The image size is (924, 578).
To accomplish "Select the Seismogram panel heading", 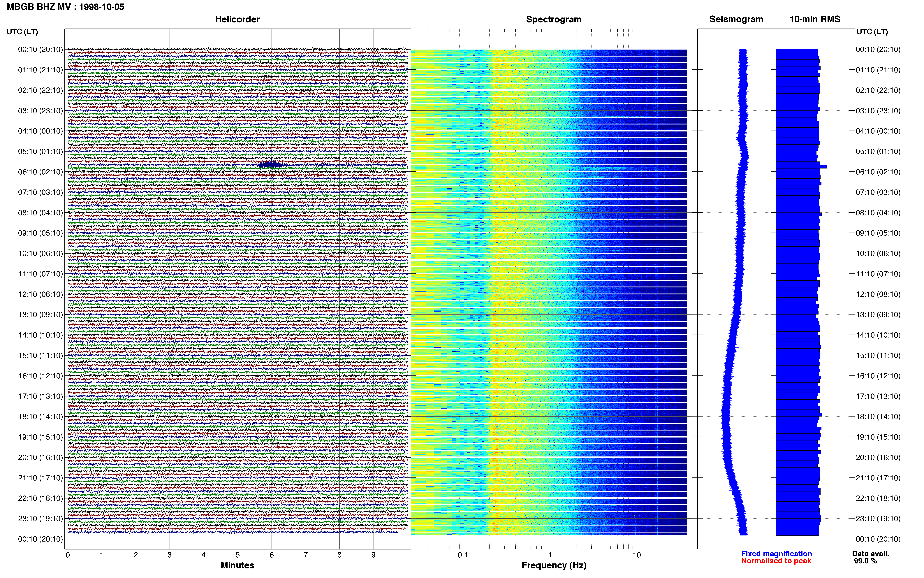I will pos(736,19).
